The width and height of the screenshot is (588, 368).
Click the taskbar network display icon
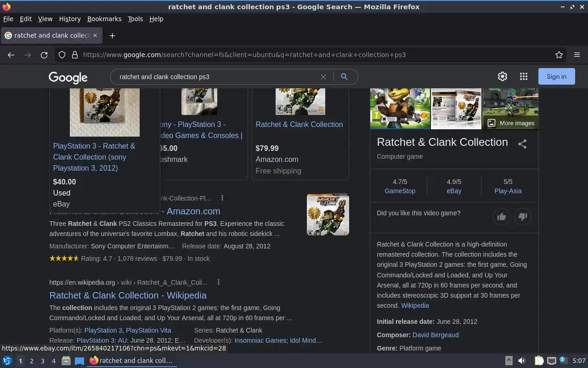coord(552,361)
